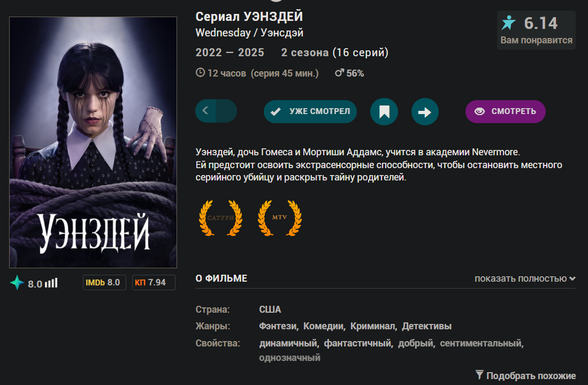Image resolution: width=588 pixels, height=385 pixels.
Task: Click the динамичный property tag
Action: (x=288, y=343)
